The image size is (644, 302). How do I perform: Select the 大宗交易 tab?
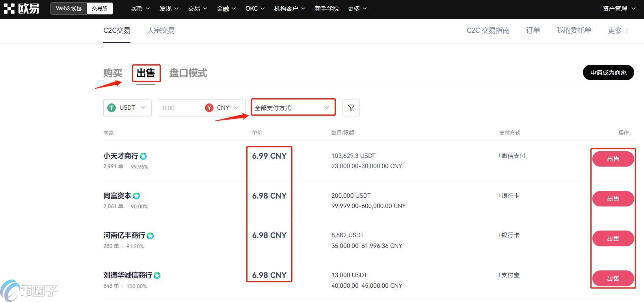tap(161, 30)
